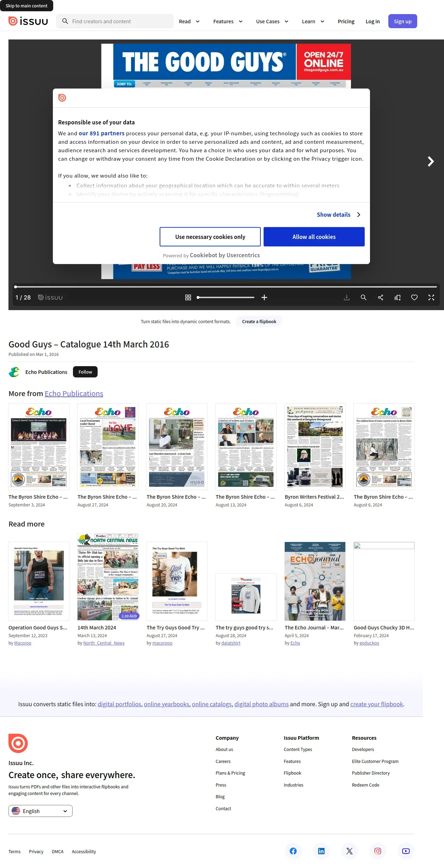Image resolution: width=444 pixels, height=868 pixels.
Task: Open the Instagram social icon
Action: 378,851
